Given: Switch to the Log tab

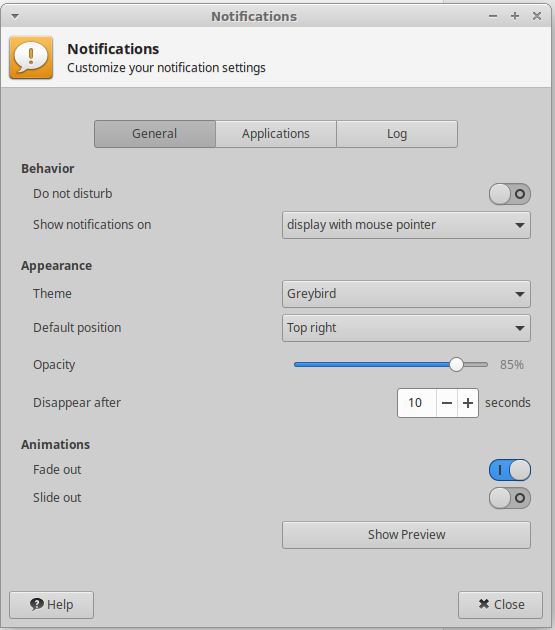Looking at the screenshot, I should tap(397, 134).
